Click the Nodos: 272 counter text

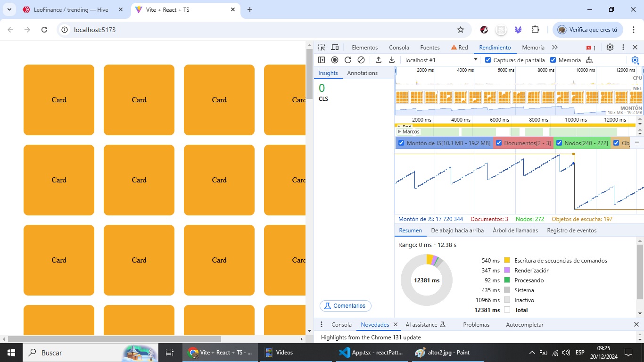tap(530, 219)
